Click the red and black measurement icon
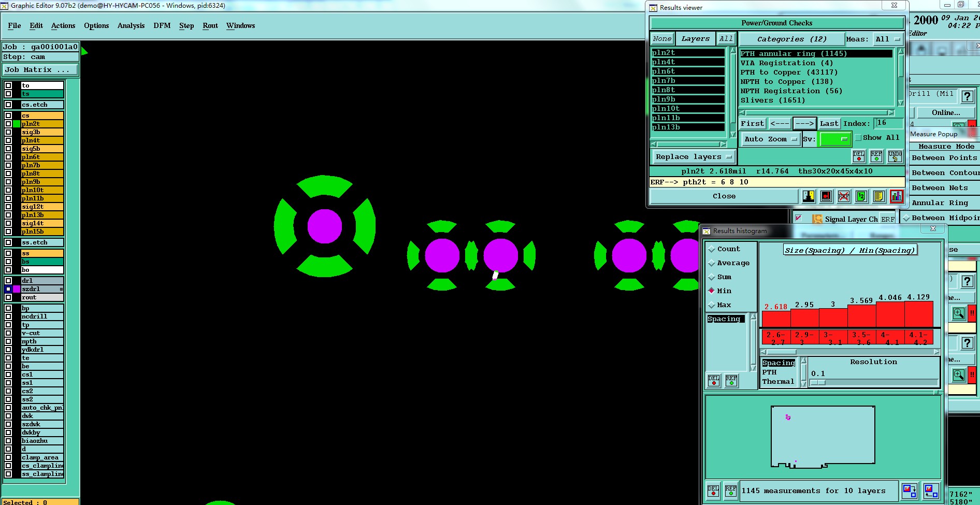Screen dimensions: 980x505 click(826, 196)
